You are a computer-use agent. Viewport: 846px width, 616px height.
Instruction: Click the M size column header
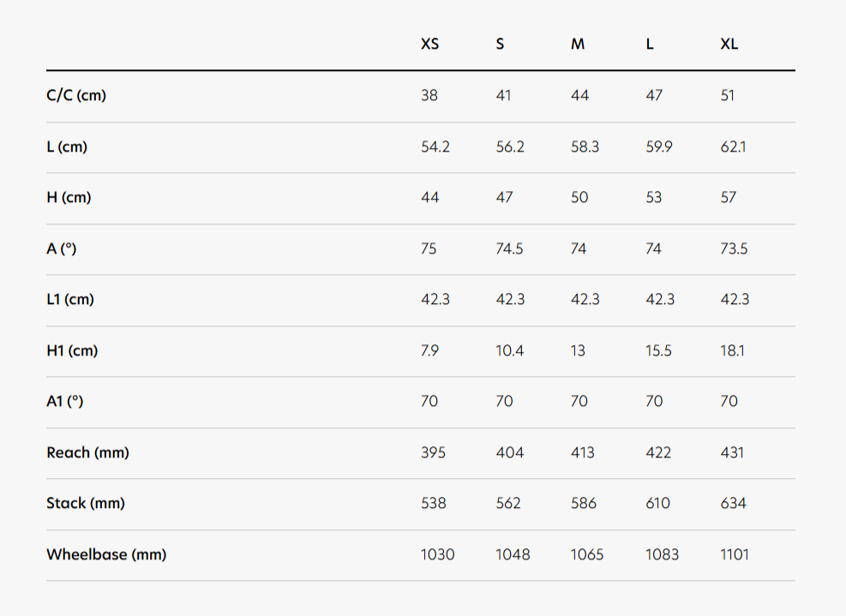pos(578,45)
